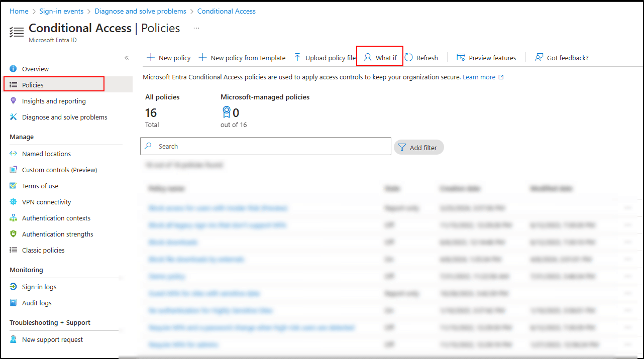The height and width of the screenshot is (359, 644).
Task: Open New support request
Action: coord(53,339)
